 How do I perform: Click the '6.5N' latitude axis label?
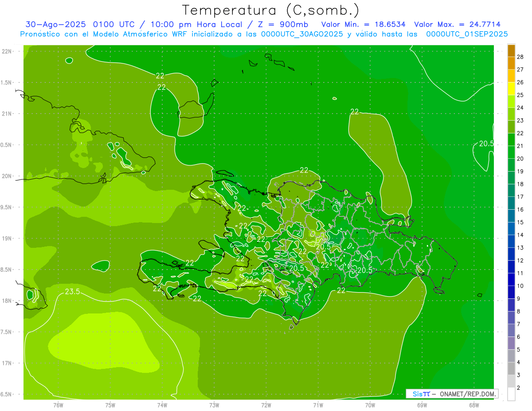point(6,394)
